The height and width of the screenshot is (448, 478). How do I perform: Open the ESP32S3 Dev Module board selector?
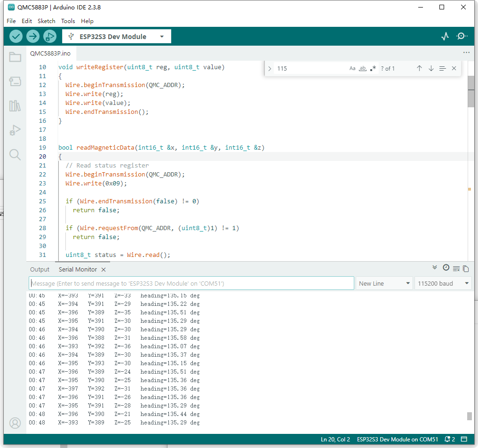point(117,37)
